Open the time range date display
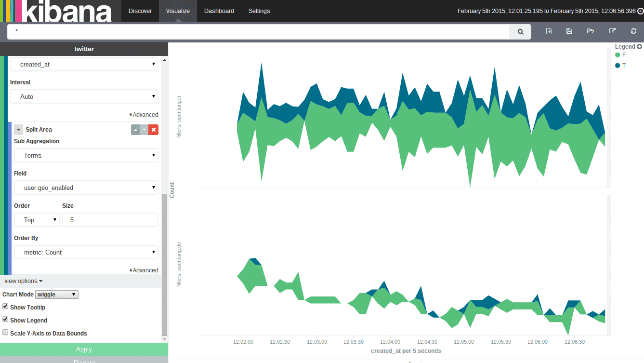 click(546, 11)
